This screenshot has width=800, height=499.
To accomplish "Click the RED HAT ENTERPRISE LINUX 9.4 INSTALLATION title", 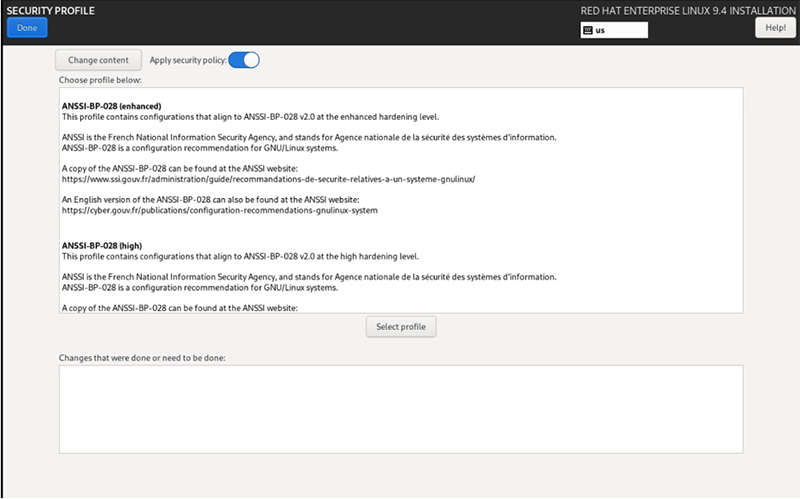I will (x=688, y=11).
